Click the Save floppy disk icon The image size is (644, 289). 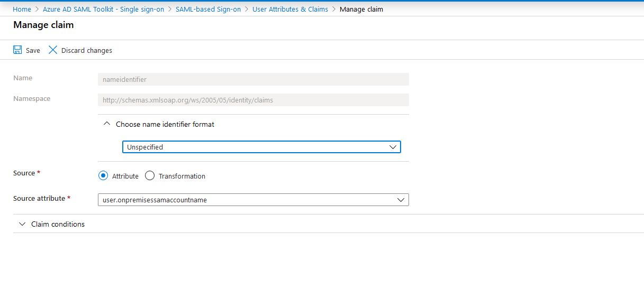click(17, 50)
